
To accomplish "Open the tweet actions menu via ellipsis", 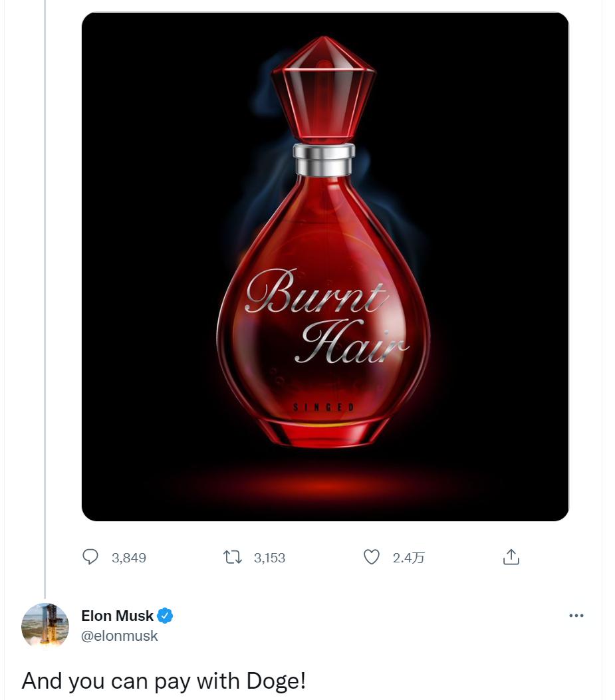I will tap(576, 616).
